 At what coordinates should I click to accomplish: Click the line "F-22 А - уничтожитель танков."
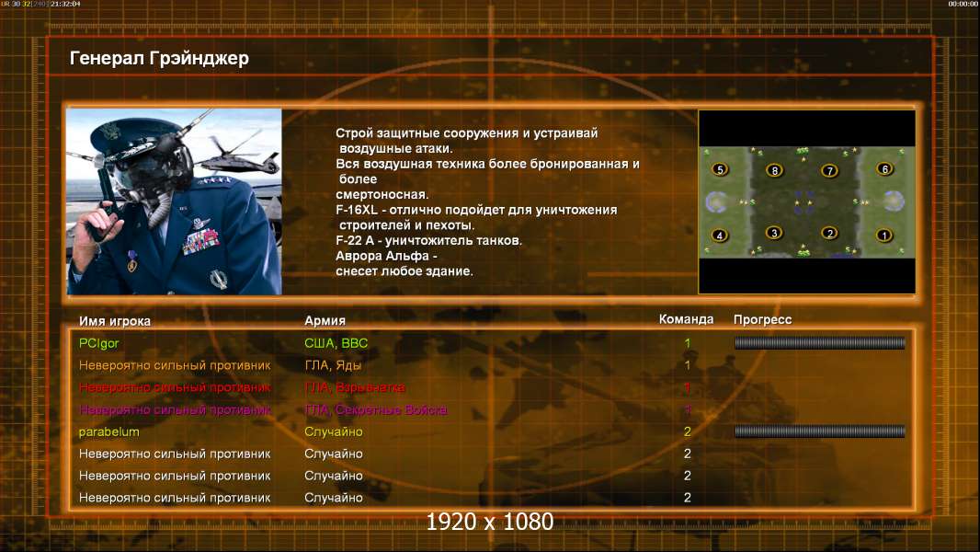tap(428, 241)
